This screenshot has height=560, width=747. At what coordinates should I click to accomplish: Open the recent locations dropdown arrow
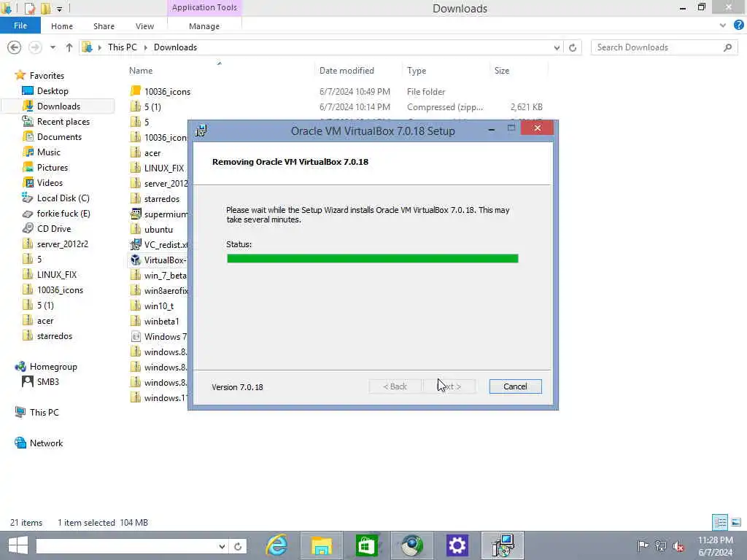(53, 47)
